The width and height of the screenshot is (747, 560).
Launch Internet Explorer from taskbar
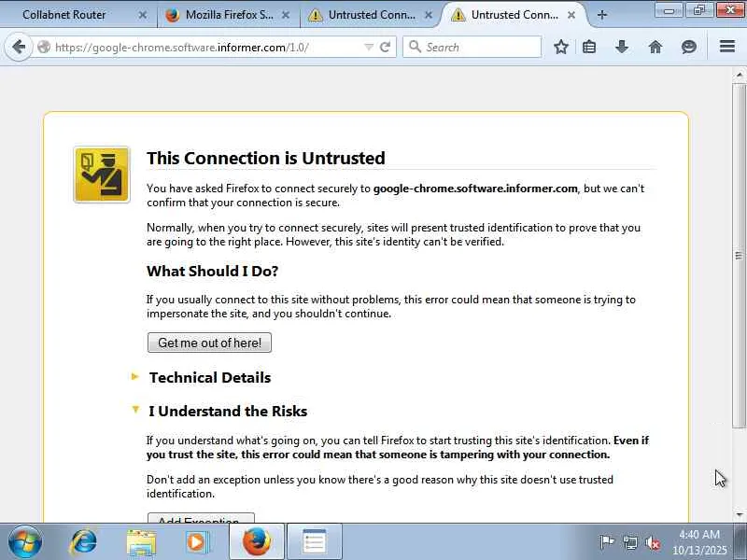84,542
